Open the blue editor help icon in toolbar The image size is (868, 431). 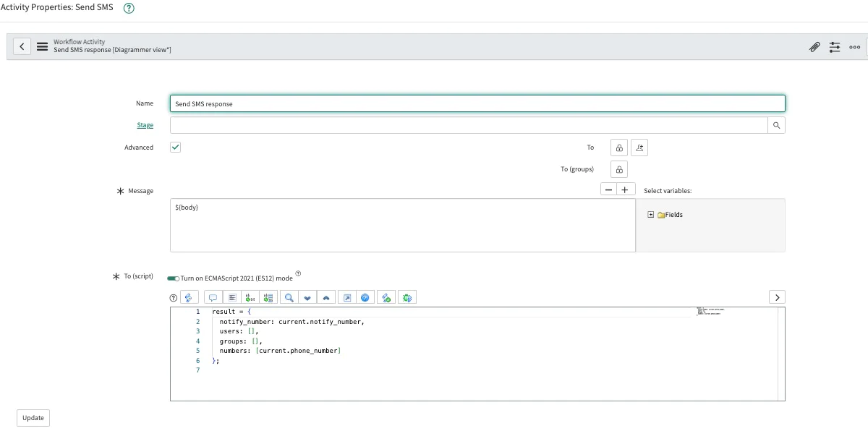(x=365, y=297)
